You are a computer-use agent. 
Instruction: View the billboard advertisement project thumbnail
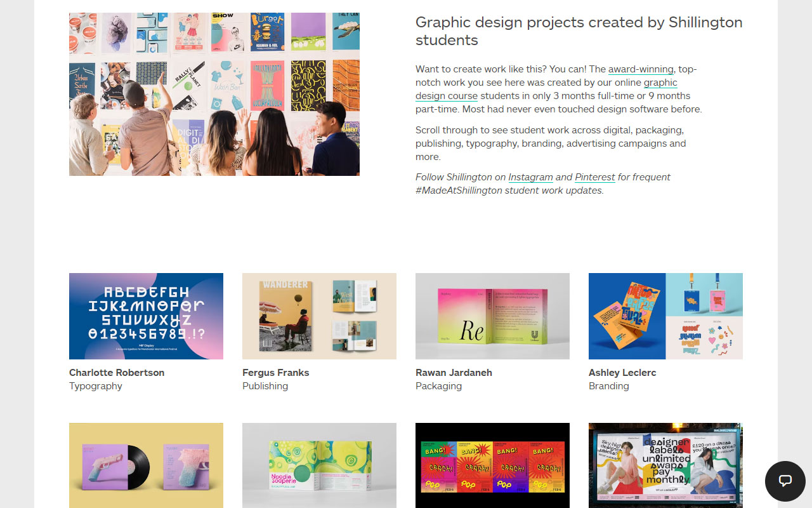pos(665,465)
